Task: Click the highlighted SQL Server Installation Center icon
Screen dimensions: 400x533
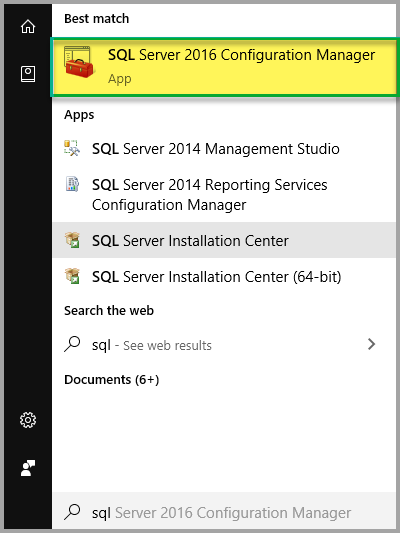Action: (x=72, y=240)
